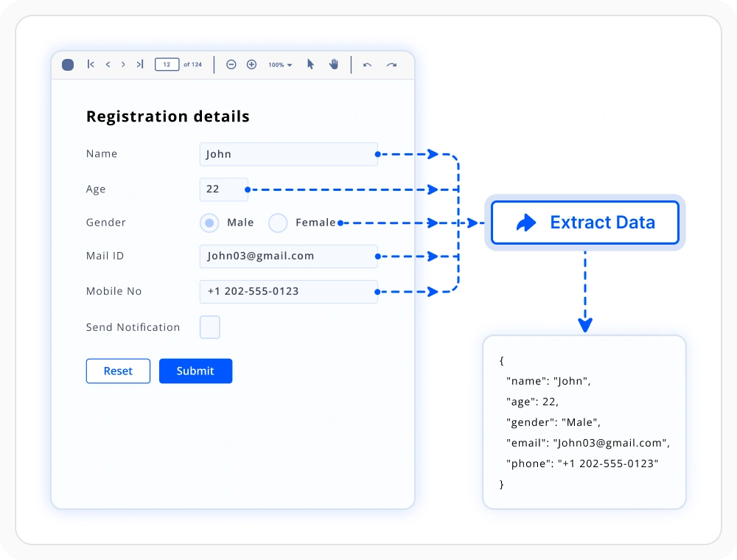This screenshot has width=737, height=560.
Task: Redo the last action
Action: [x=391, y=65]
